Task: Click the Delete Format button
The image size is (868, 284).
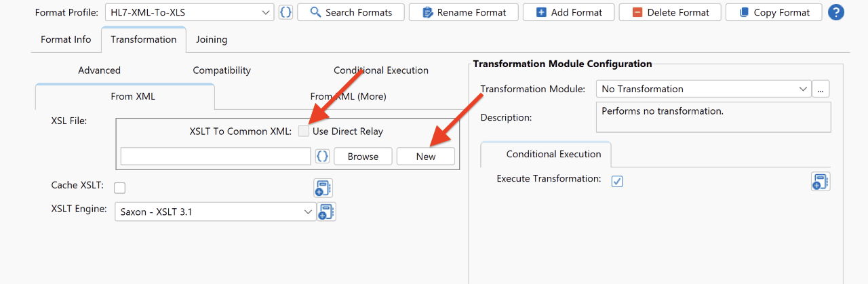Action: coord(669,12)
